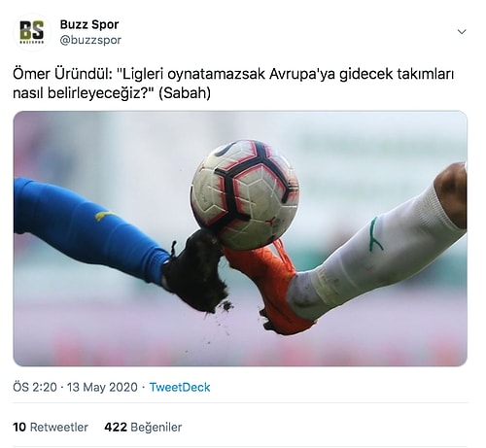486x448 pixels.
Task: View the Retweetler list
Action: point(59,428)
